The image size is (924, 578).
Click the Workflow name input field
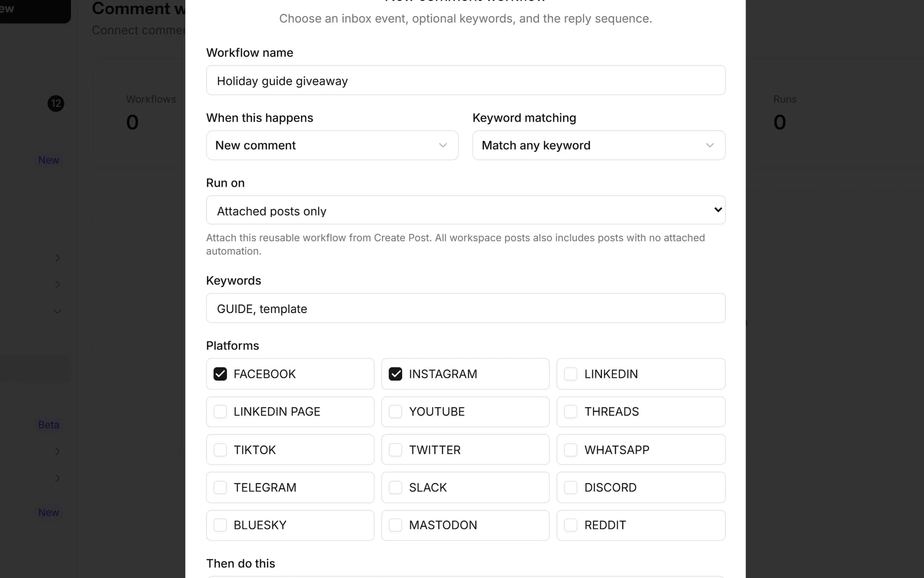tap(466, 80)
